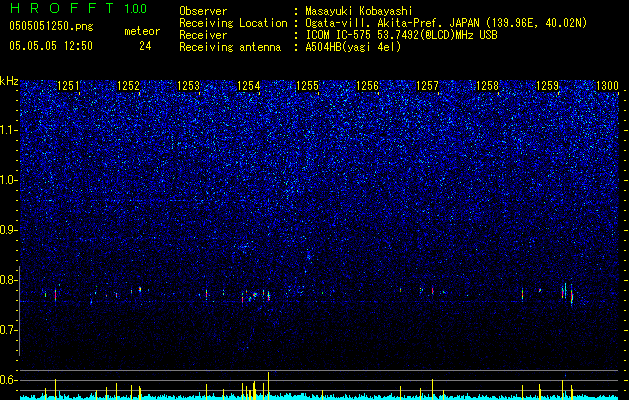Click the kHz axis unit label
Image resolution: width=629 pixels, height=400 pixels.
9,81
